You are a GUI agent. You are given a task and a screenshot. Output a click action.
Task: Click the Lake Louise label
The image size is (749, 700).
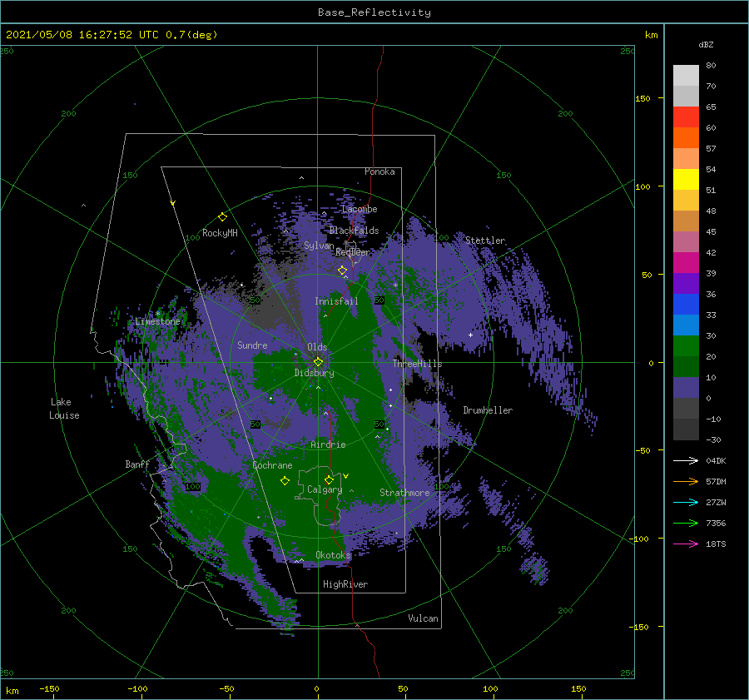coord(64,409)
